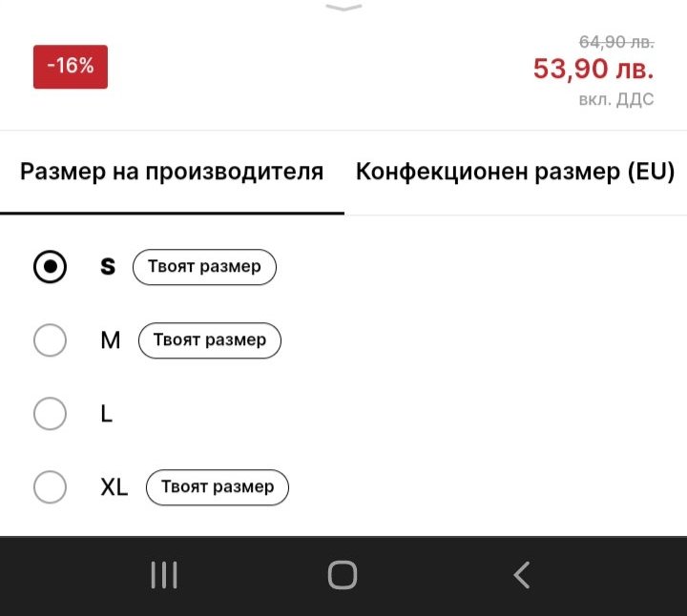
Task: Click the bold S size label text
Action: 108,267
